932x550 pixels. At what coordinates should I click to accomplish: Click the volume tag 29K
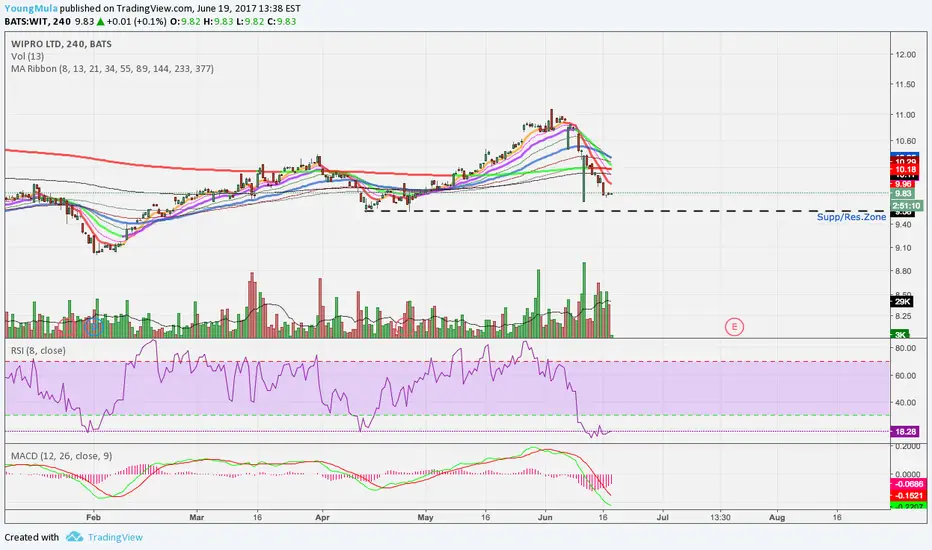902,302
